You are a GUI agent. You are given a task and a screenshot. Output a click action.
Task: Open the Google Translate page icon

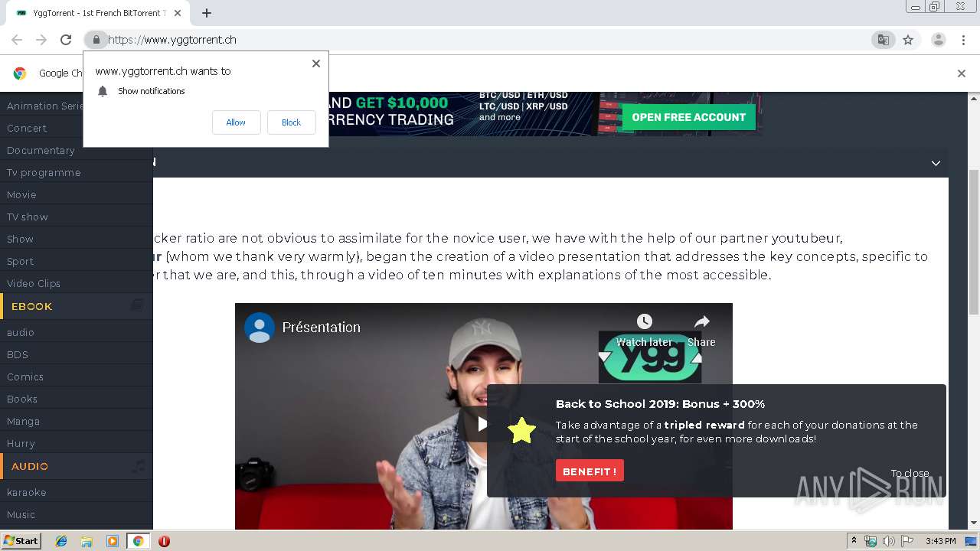click(884, 40)
